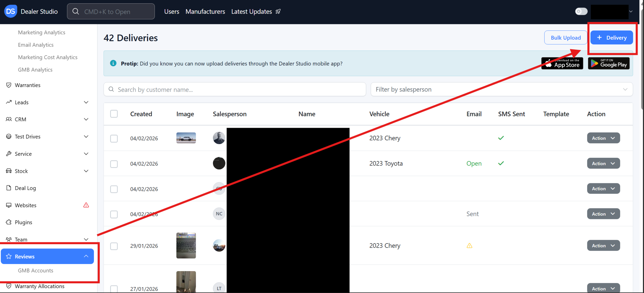This screenshot has width=644, height=293.
Task: Open the laptop keyboard delivery thumbnail
Action: (186, 245)
